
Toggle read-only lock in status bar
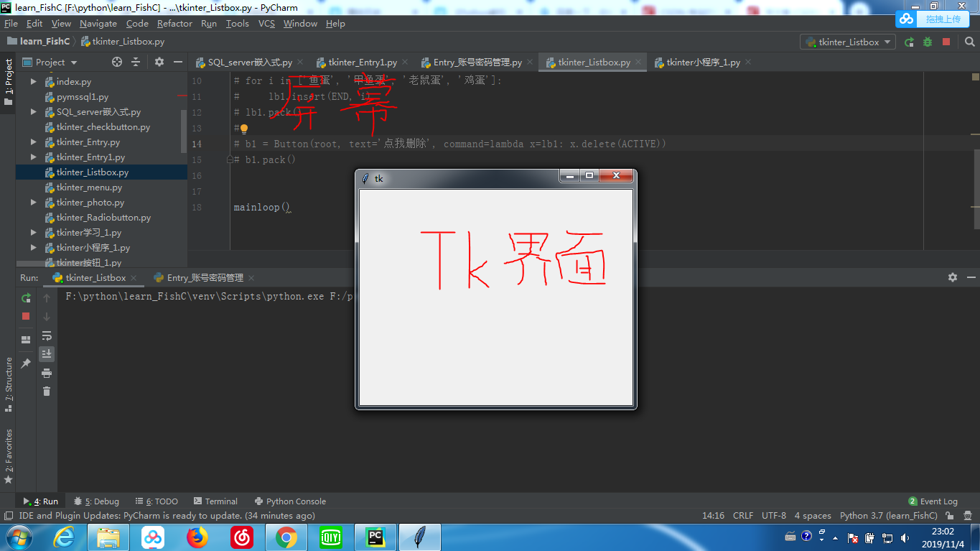tap(949, 516)
